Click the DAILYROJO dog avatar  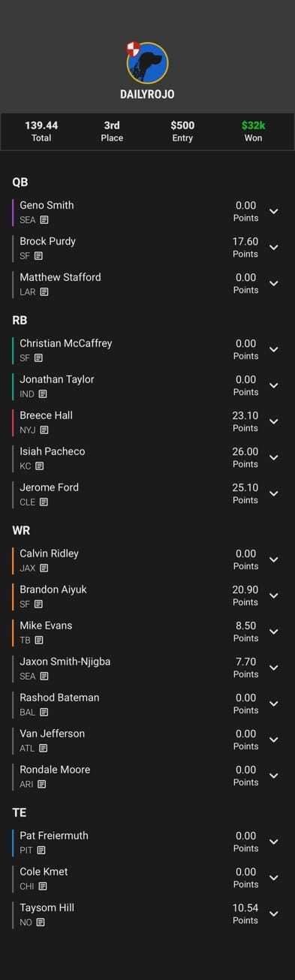coord(147,63)
